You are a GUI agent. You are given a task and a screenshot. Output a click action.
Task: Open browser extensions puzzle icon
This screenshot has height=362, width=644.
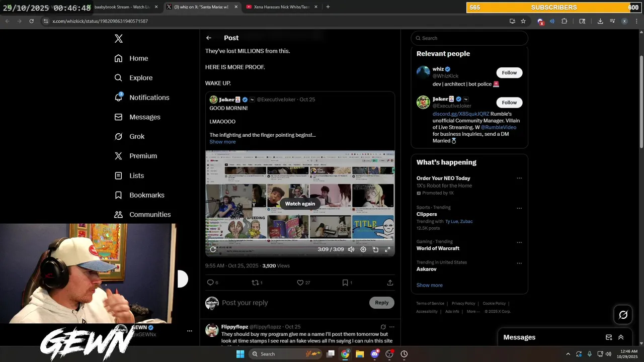[x=564, y=21]
